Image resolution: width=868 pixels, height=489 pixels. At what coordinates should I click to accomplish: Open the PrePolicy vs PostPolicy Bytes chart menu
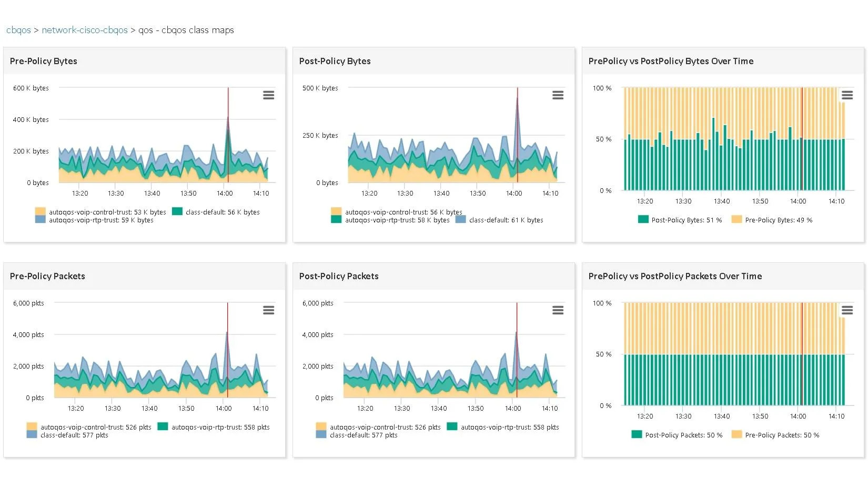click(847, 95)
